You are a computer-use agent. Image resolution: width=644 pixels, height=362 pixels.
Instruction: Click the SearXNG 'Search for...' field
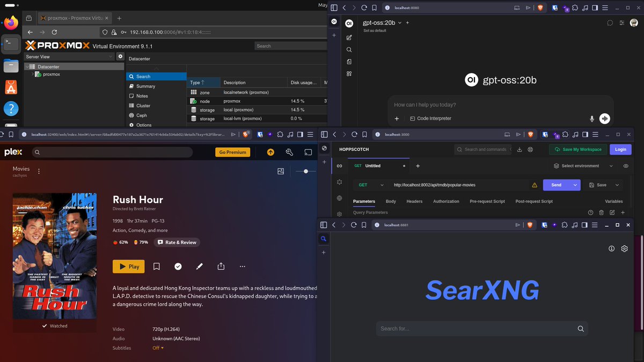click(x=475, y=329)
